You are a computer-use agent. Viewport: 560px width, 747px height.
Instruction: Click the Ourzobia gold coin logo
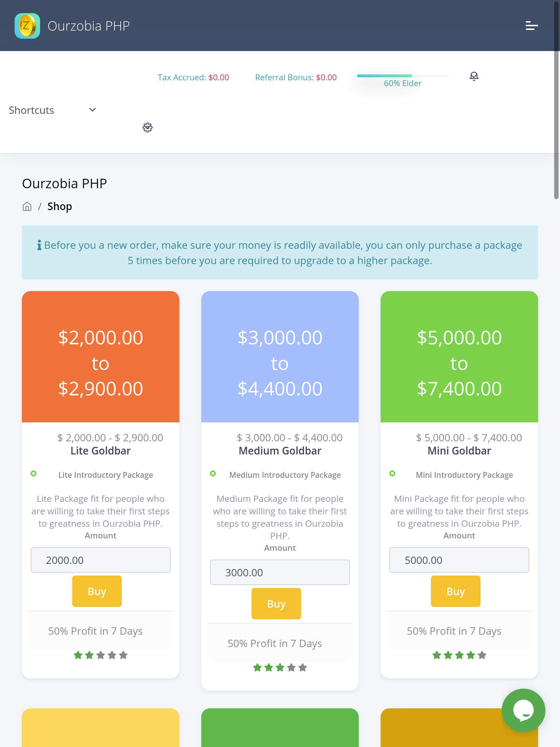point(27,26)
